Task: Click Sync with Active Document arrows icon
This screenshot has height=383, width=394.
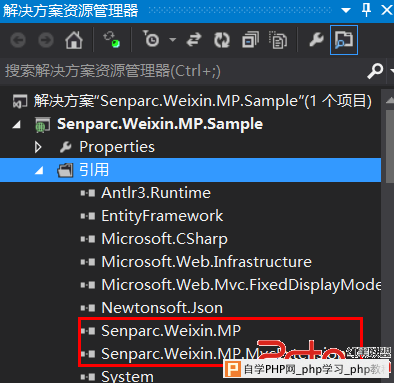Action: 194,40
